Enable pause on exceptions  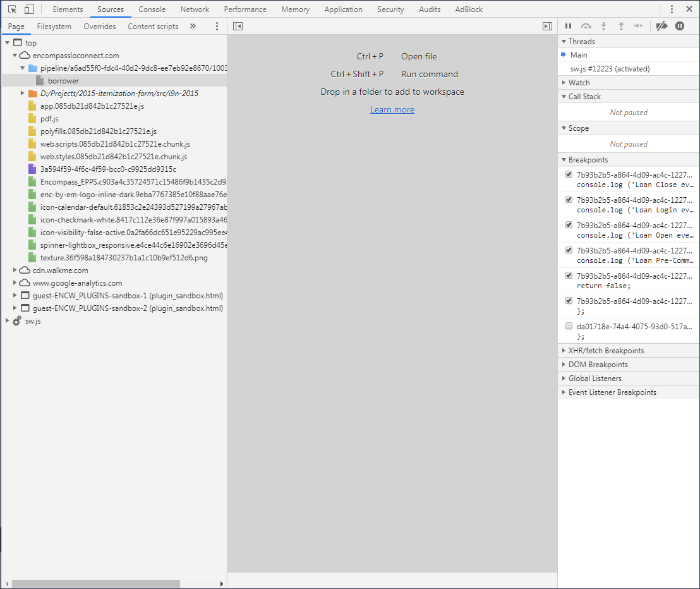coord(680,26)
